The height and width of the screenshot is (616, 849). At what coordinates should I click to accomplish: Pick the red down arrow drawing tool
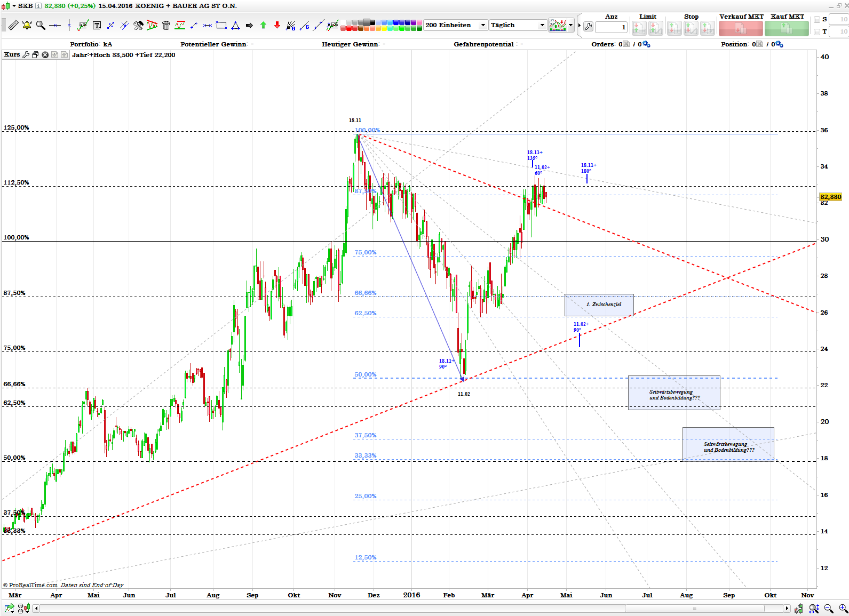pos(277,25)
